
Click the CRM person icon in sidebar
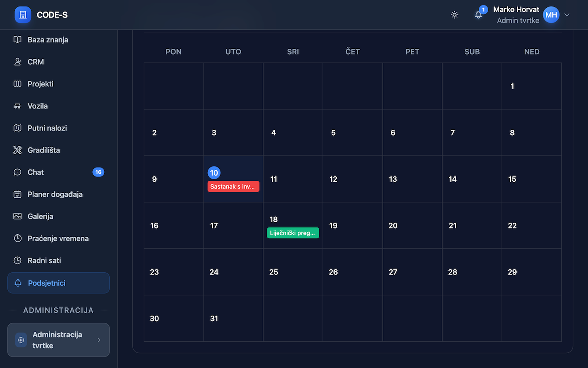click(x=17, y=62)
